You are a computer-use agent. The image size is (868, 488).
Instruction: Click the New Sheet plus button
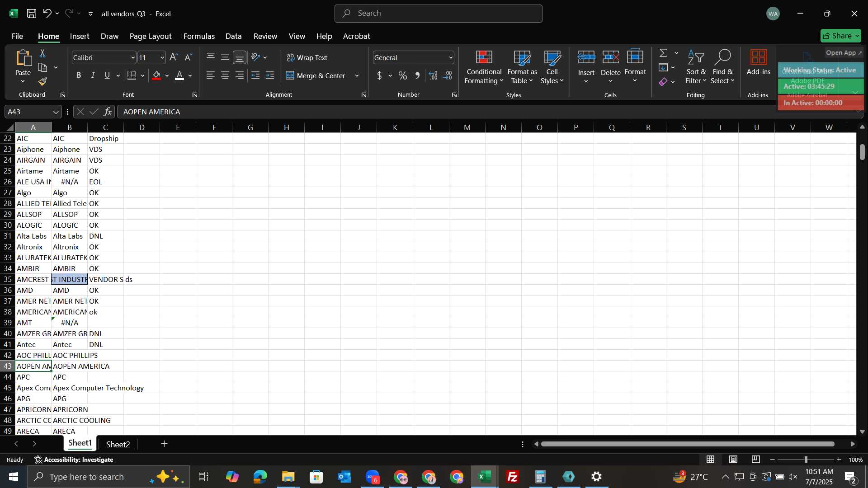click(164, 444)
